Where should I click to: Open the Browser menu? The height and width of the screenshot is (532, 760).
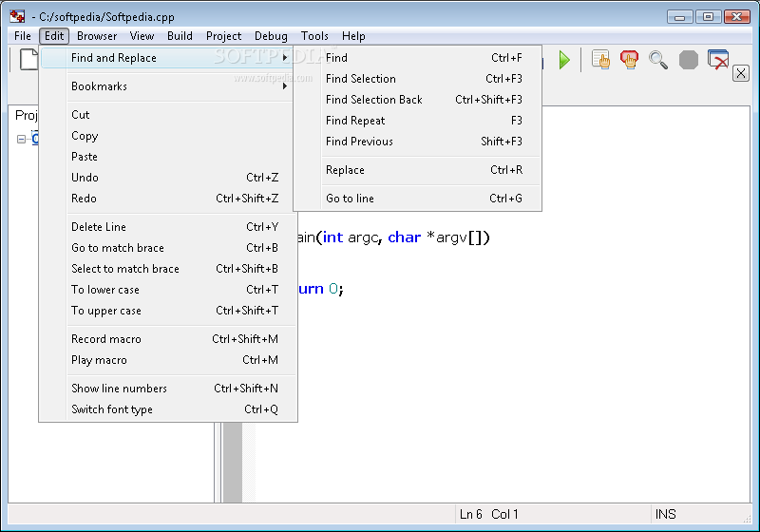tap(97, 36)
